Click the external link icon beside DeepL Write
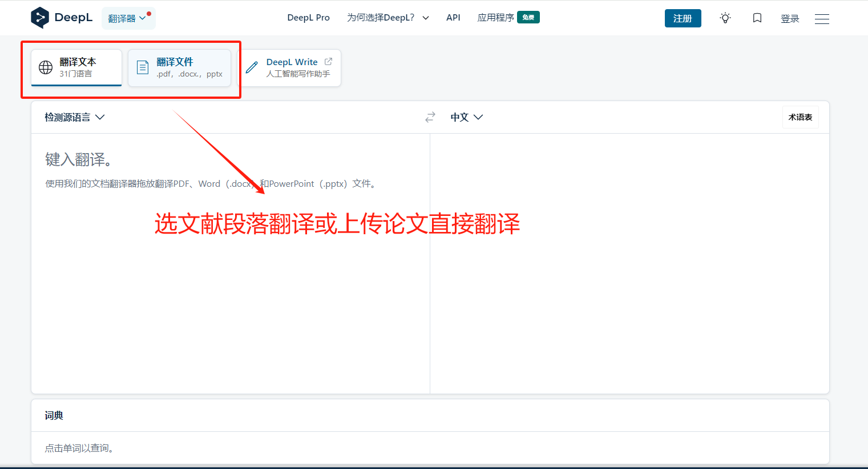This screenshot has height=469, width=868. tap(328, 61)
